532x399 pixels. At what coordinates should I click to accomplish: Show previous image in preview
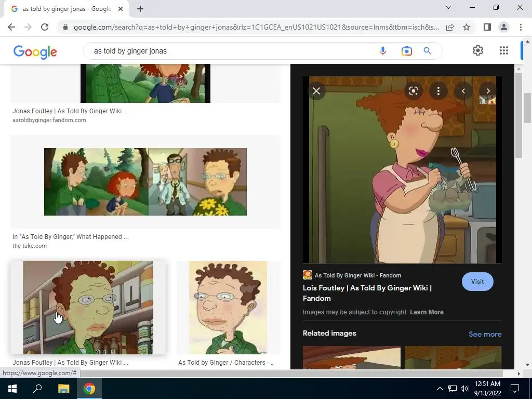(463, 91)
